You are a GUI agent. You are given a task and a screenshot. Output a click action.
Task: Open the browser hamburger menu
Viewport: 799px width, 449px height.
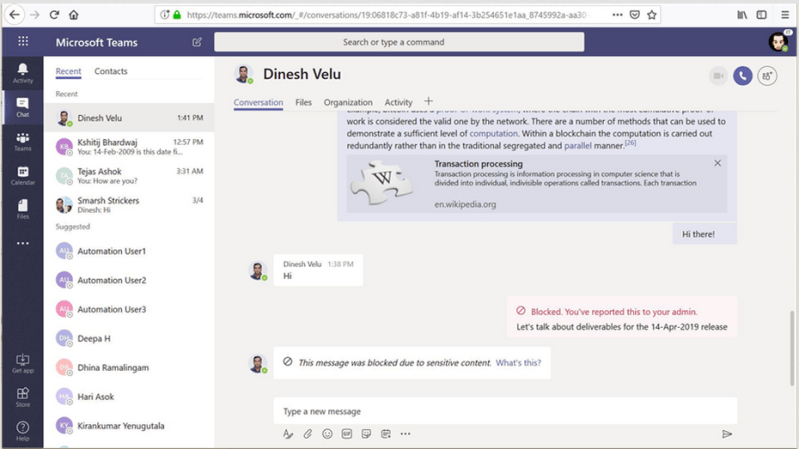[x=785, y=15]
